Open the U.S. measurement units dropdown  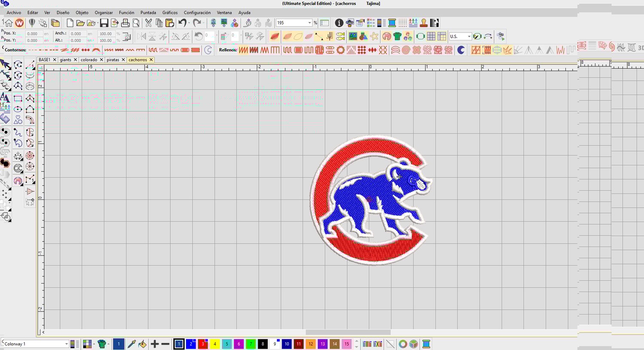point(469,36)
